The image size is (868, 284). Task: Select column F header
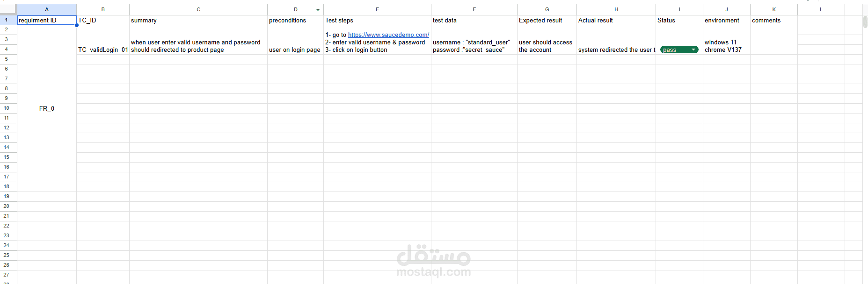click(474, 9)
